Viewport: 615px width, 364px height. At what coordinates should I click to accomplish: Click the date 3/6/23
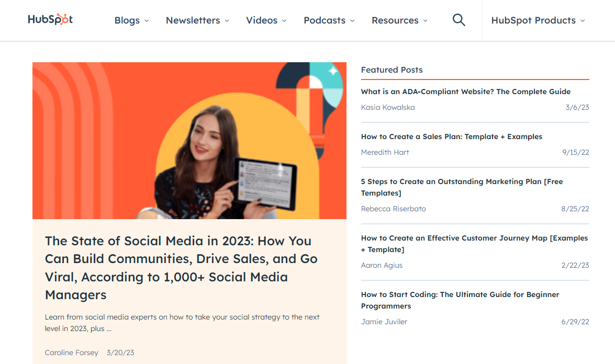pyautogui.click(x=577, y=107)
